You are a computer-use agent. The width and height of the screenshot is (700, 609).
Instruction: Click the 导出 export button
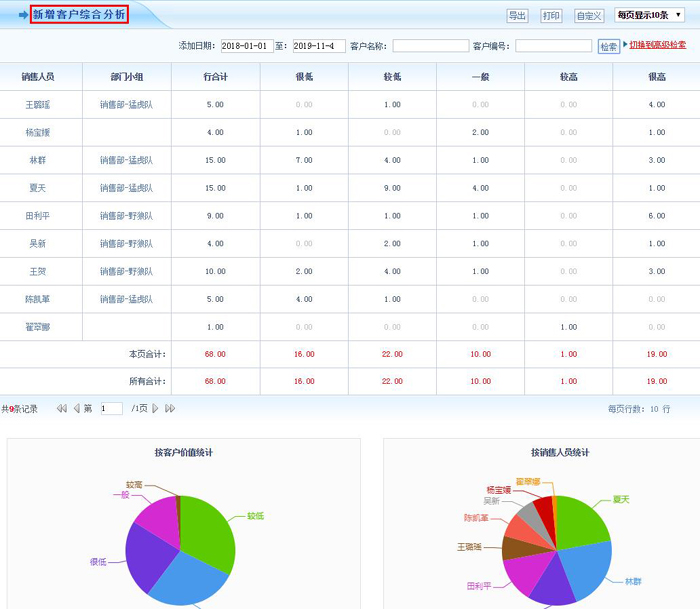[x=517, y=16]
